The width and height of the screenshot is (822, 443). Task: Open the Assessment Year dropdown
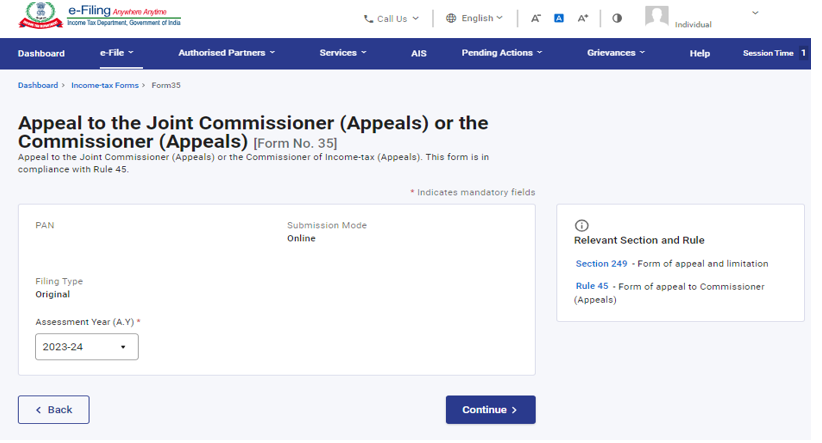pos(87,347)
